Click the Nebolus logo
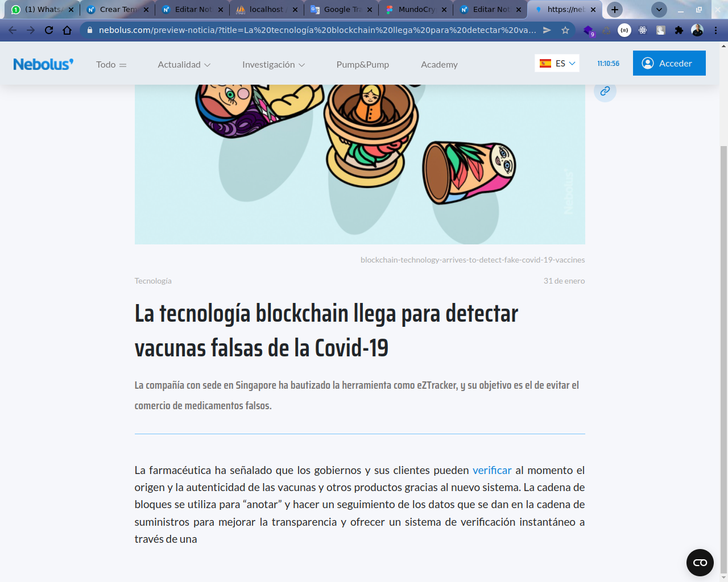728x582 pixels. (x=43, y=64)
